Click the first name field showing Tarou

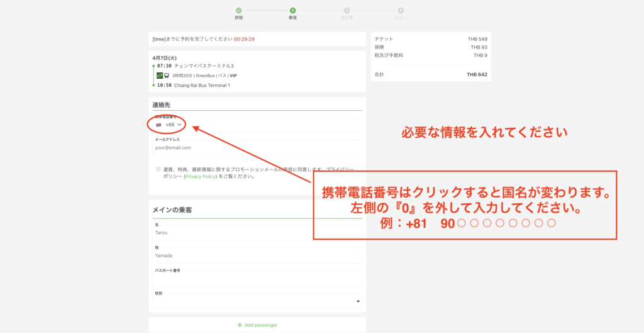pyautogui.click(x=257, y=233)
